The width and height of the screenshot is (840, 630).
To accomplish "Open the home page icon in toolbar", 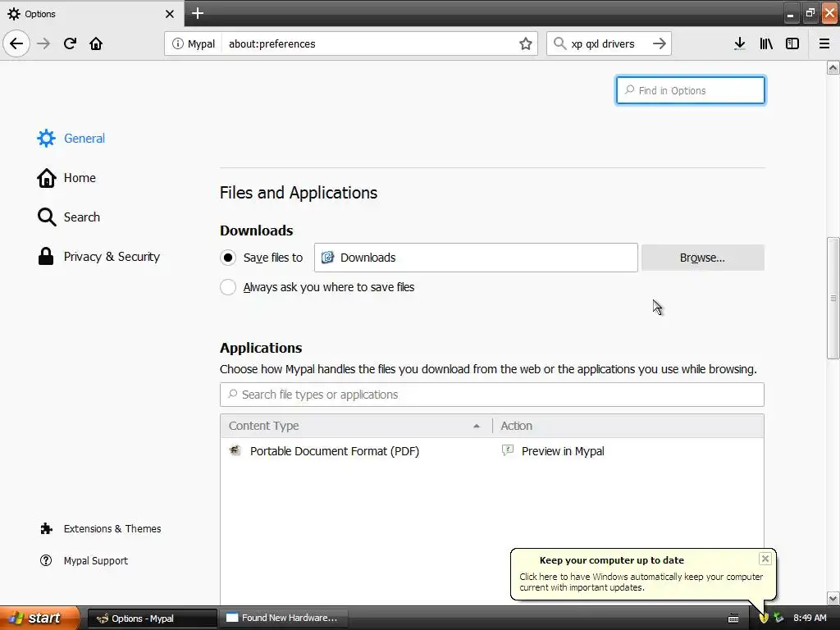I will point(96,43).
